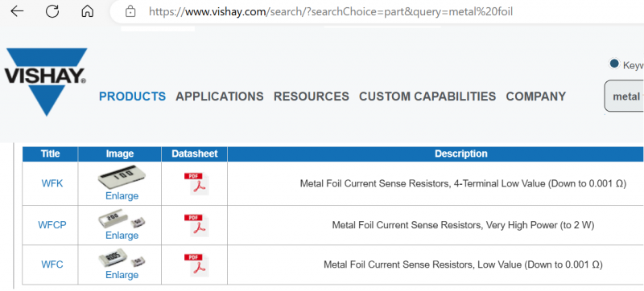644x291 pixels.
Task: Open the WFCP datasheet PDF icon
Action: point(196,225)
